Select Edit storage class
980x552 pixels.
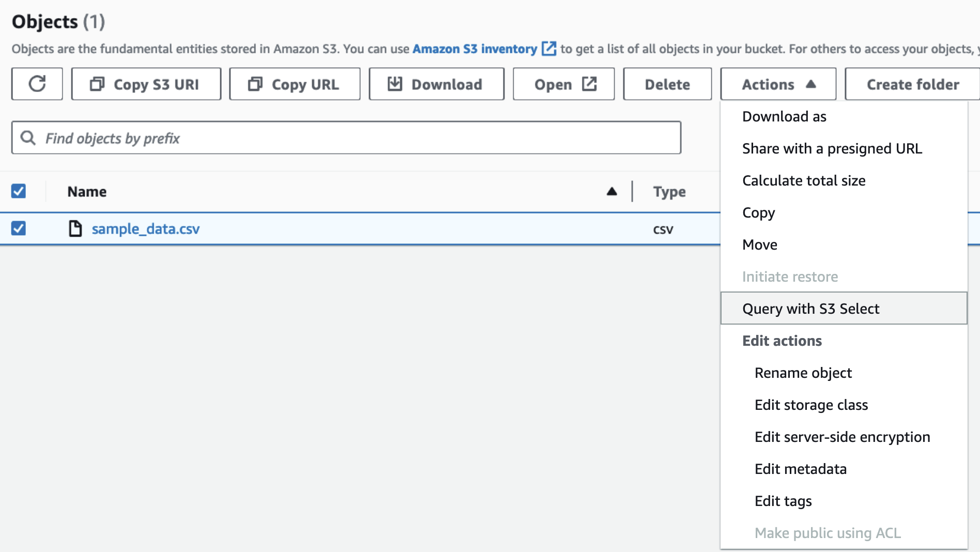point(844,405)
